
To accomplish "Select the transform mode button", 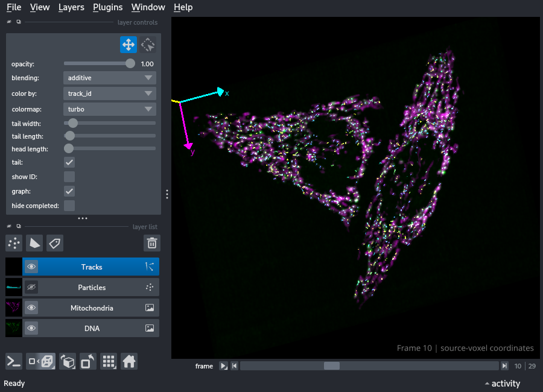I will [148, 45].
